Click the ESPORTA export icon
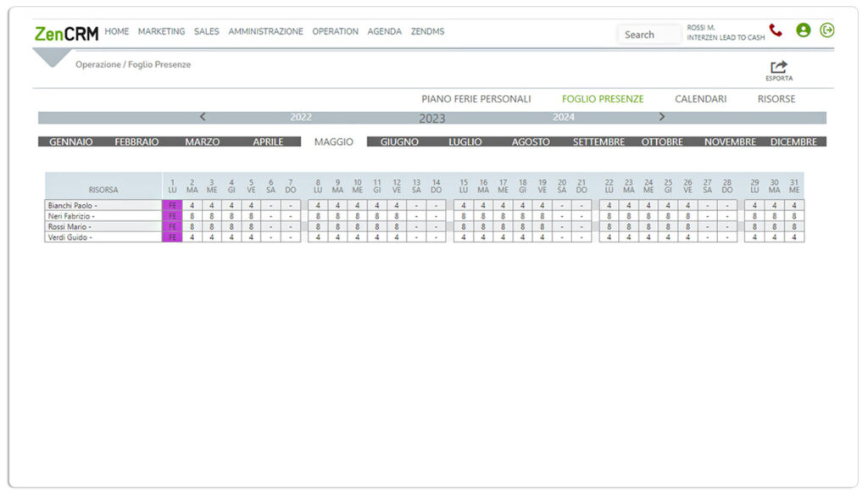The height and width of the screenshot is (494, 868). coord(777,67)
